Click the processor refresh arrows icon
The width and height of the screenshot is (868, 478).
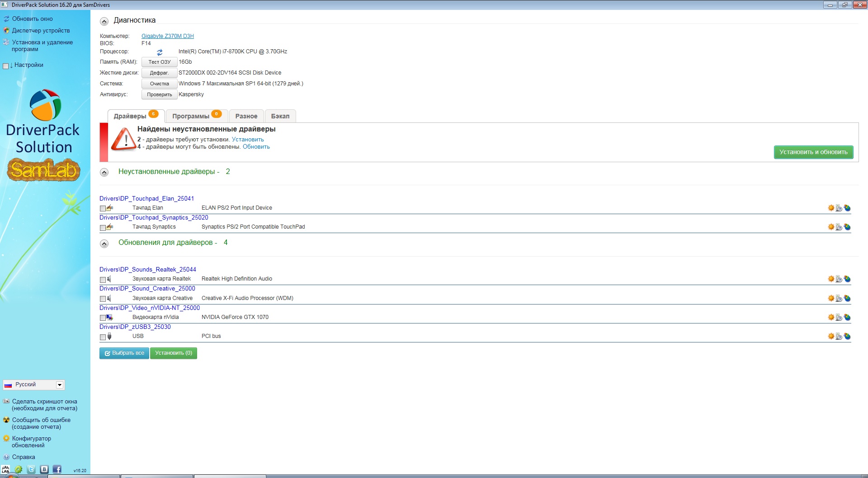160,52
